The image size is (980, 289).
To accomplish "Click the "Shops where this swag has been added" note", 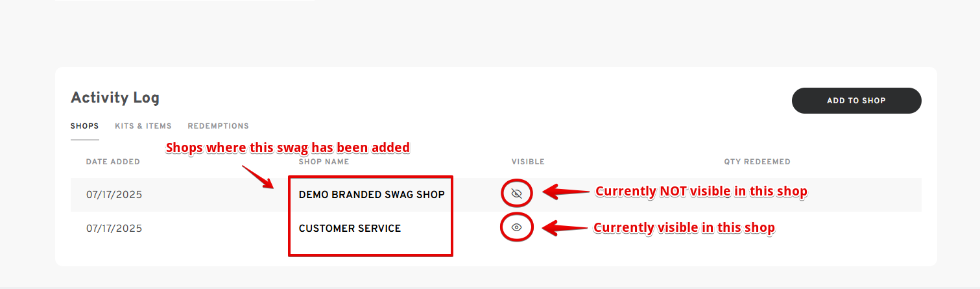I will [287, 147].
